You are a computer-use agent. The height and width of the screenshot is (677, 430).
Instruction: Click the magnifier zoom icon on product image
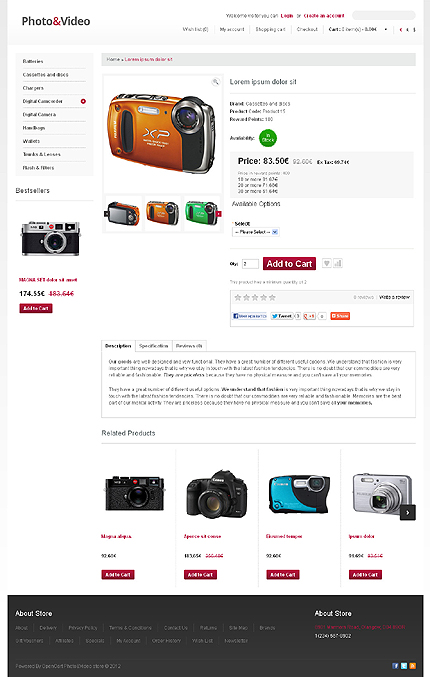point(215,82)
